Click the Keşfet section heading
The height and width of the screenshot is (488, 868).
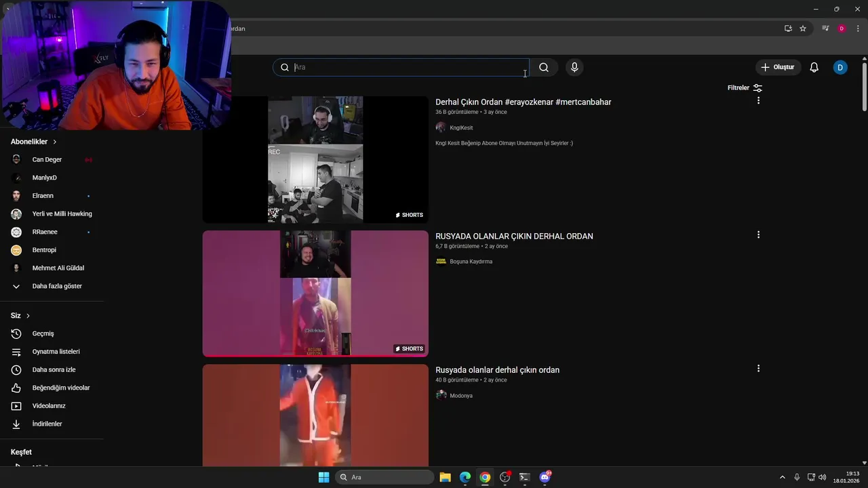pos(21,452)
